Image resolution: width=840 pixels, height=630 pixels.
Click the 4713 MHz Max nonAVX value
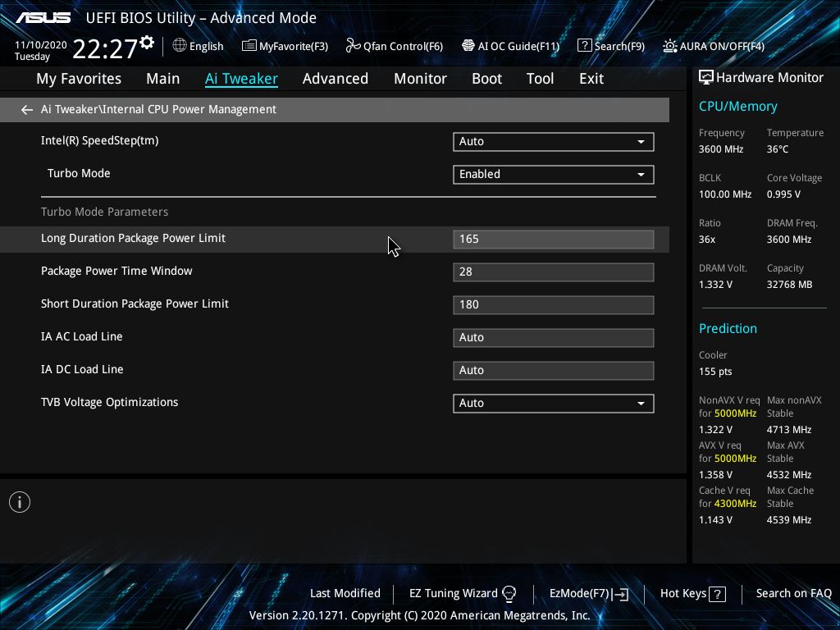pos(788,430)
